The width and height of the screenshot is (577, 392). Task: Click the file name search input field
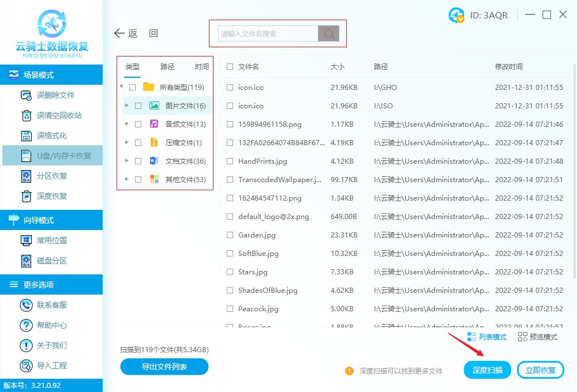click(x=268, y=33)
